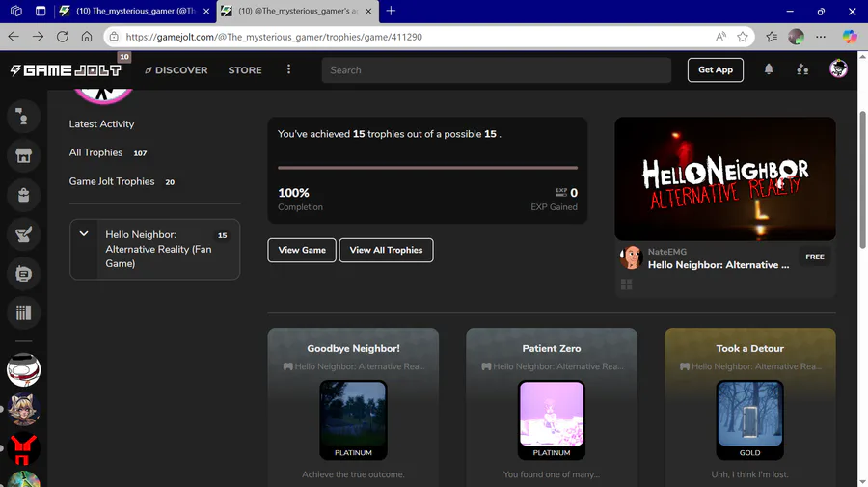The width and height of the screenshot is (868, 487).
Task: Click the trophy completion progress bar
Action: [427, 167]
